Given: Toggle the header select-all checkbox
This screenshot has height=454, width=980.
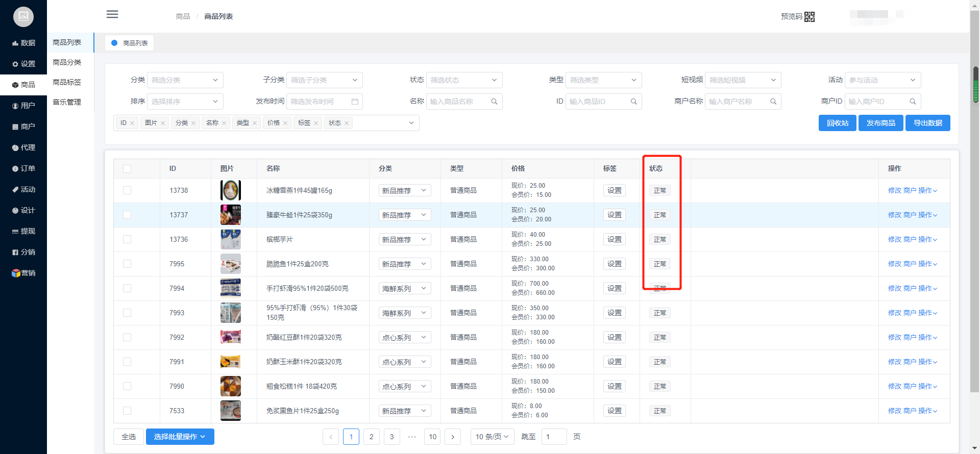Looking at the screenshot, I should point(127,169).
